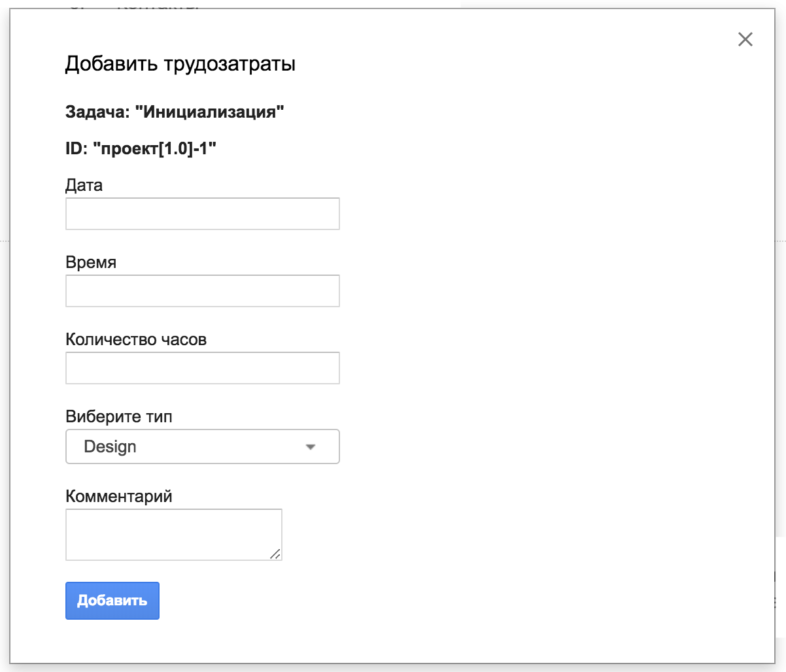Click the dropdown arrow beside Design
Screen dimensions: 786x672
tap(311, 447)
